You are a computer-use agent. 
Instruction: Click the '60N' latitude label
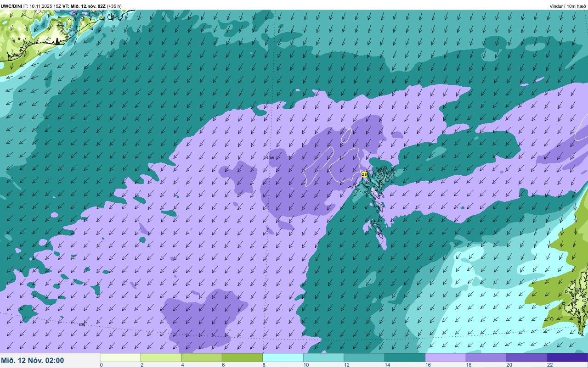coord(82,324)
